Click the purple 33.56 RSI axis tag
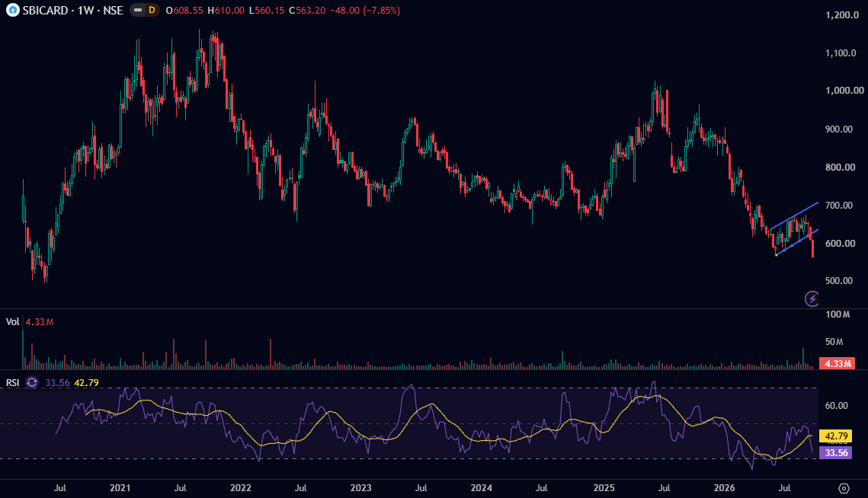This screenshot has height=498, width=868. point(836,452)
